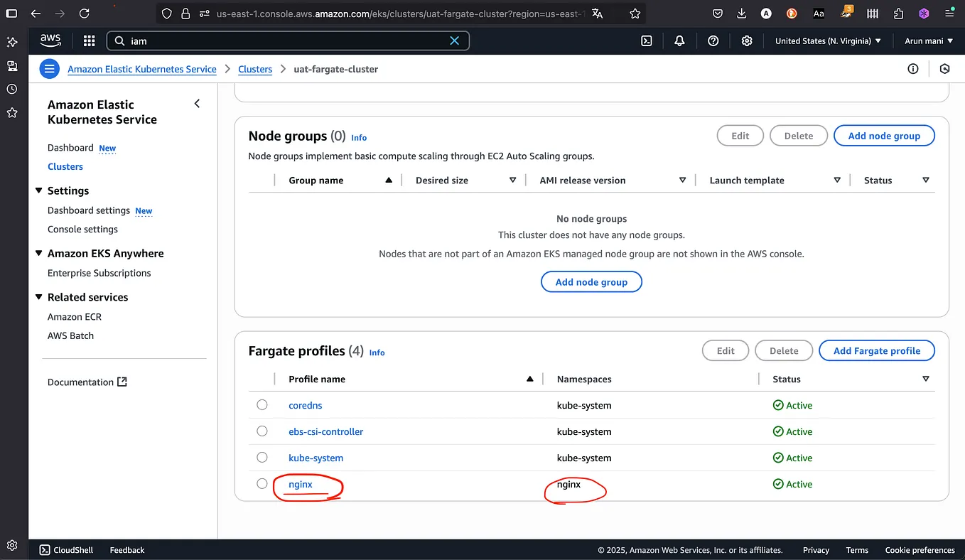
Task: Sort by Profile name column header
Action: pos(316,379)
